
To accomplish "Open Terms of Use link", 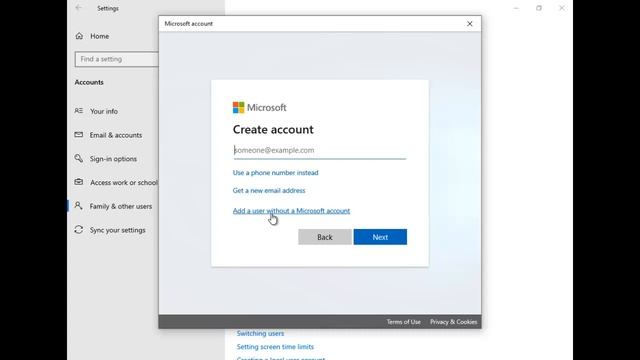I will pyautogui.click(x=404, y=322).
